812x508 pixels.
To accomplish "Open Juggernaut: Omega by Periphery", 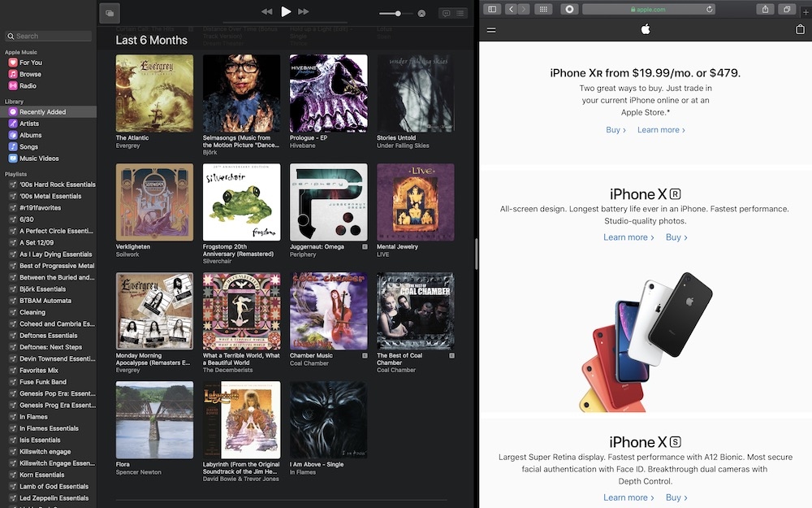I will pos(328,202).
